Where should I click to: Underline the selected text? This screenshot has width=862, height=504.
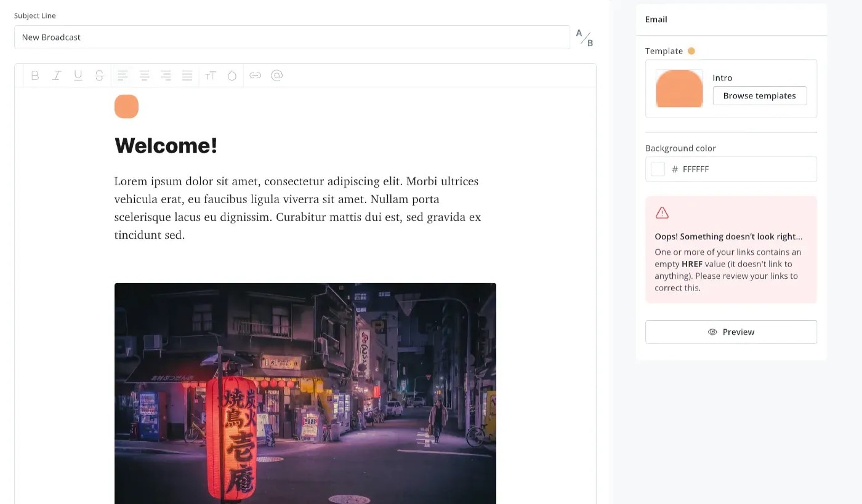[78, 75]
